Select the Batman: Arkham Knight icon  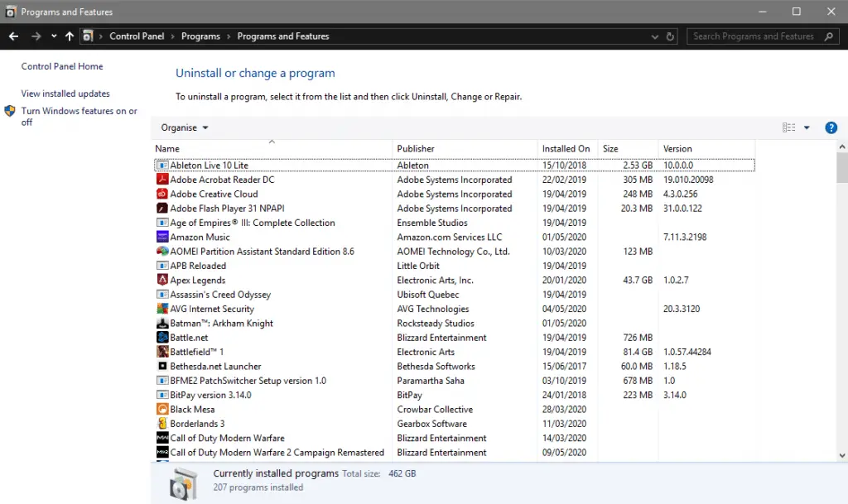162,323
